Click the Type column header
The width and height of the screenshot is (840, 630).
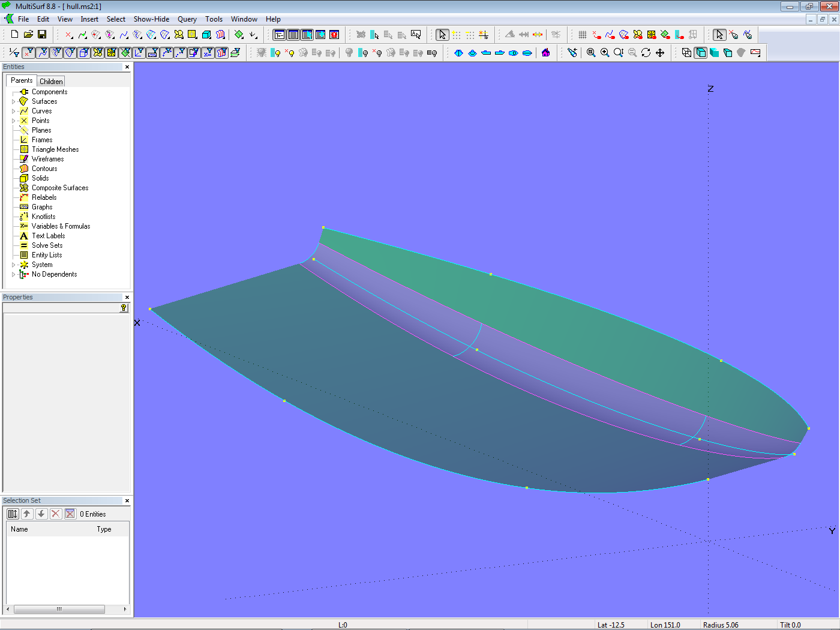tap(104, 529)
